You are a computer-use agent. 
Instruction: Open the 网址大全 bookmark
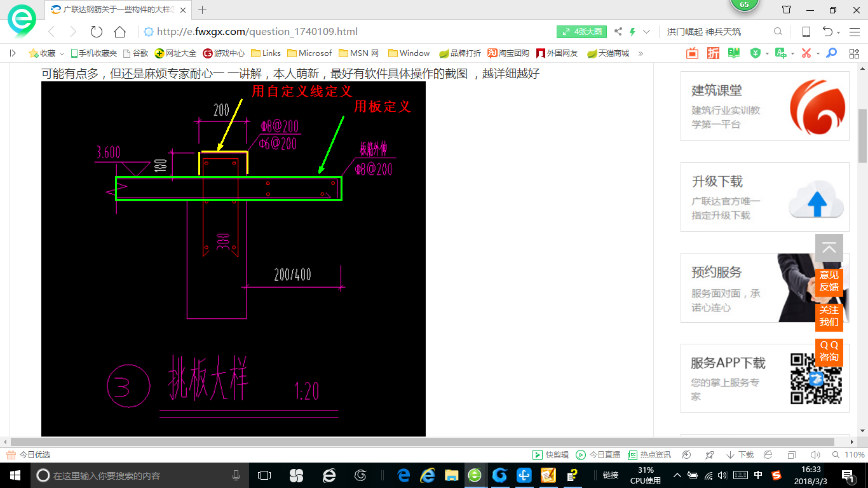pos(175,53)
